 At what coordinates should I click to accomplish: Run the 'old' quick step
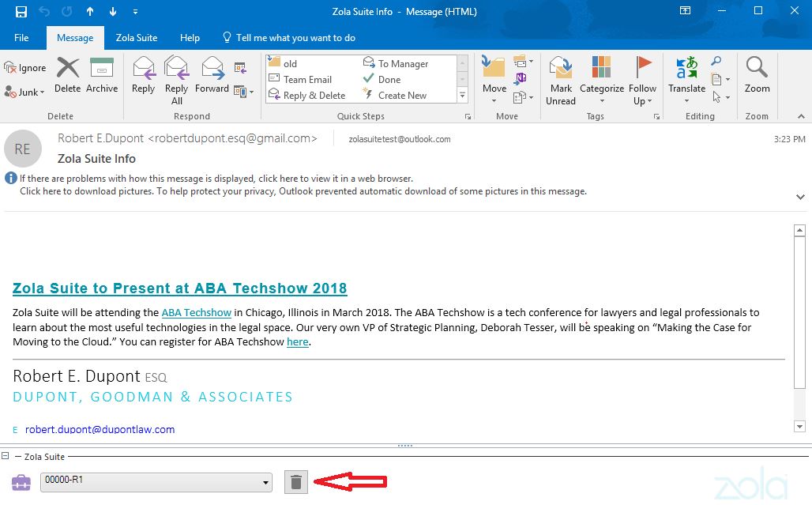coord(283,63)
